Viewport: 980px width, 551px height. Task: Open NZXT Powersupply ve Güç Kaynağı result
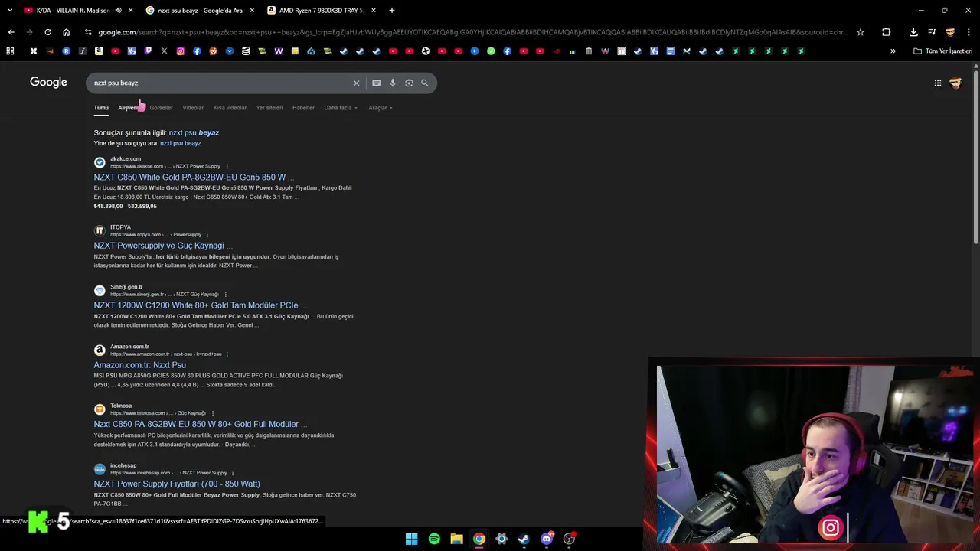pyautogui.click(x=163, y=246)
